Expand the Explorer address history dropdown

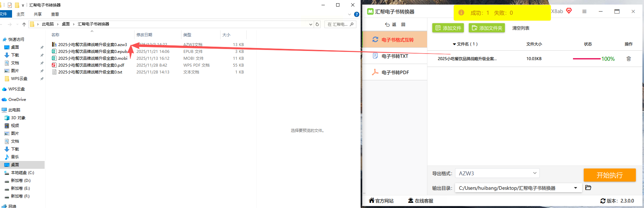pyautogui.click(x=310, y=24)
